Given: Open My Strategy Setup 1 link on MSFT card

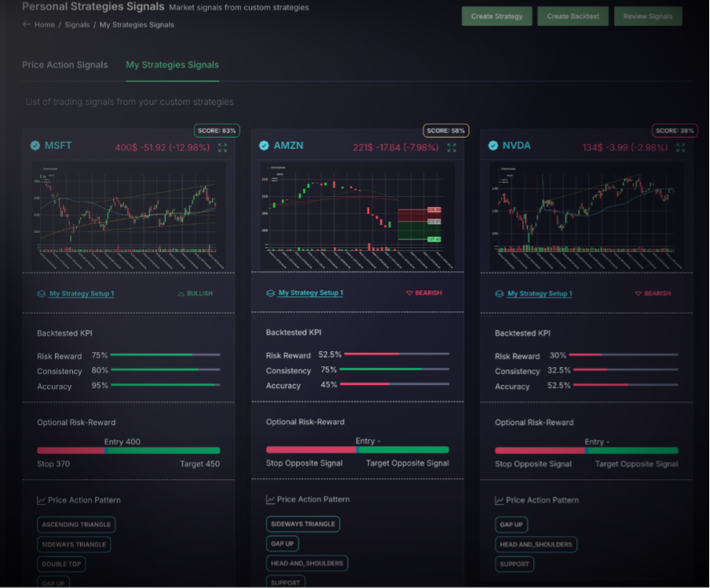Looking at the screenshot, I should [x=82, y=294].
